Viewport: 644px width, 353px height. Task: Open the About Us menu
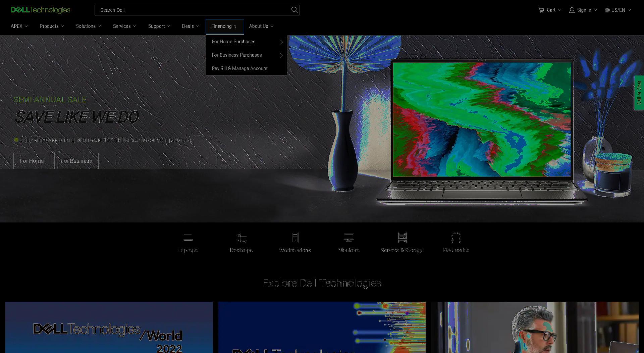261,26
